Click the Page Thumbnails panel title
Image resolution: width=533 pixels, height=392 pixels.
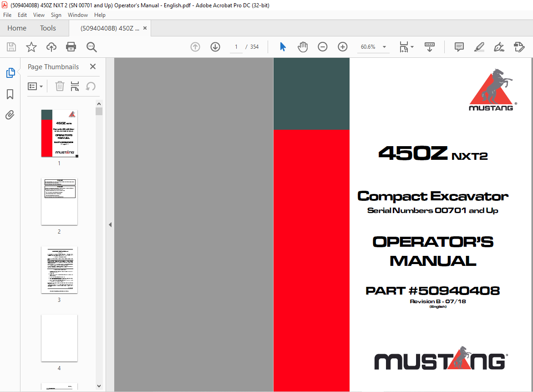53,66
